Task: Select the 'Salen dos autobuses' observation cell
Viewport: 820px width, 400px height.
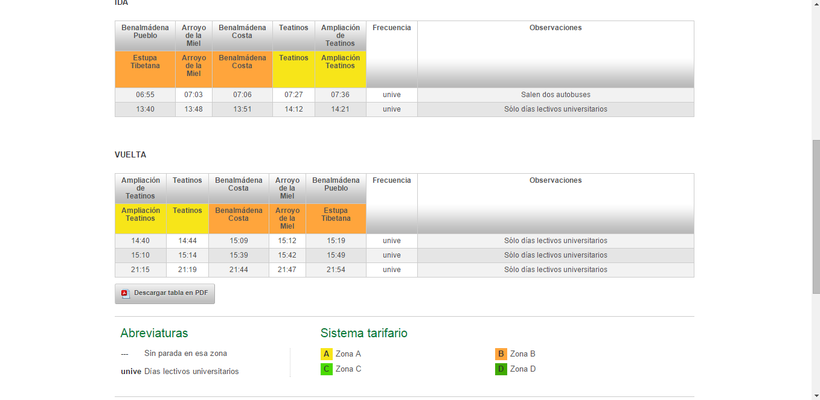Action: click(x=555, y=95)
